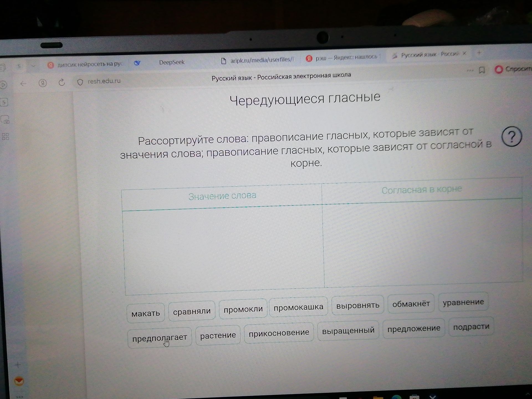Viewport: 532px width, 399px height.
Task: Click the sidebar screenshot camera icon
Action: (5, 120)
